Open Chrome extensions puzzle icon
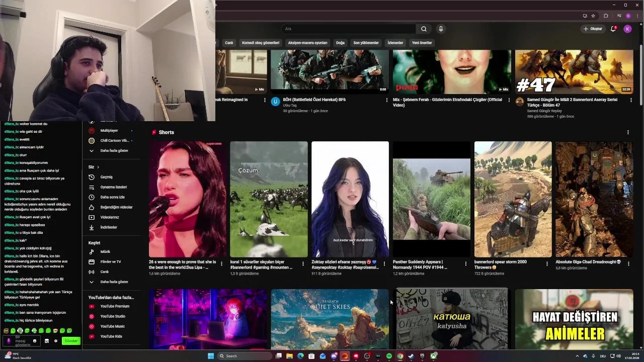Image resolution: width=644 pixels, height=362 pixels. (x=606, y=16)
